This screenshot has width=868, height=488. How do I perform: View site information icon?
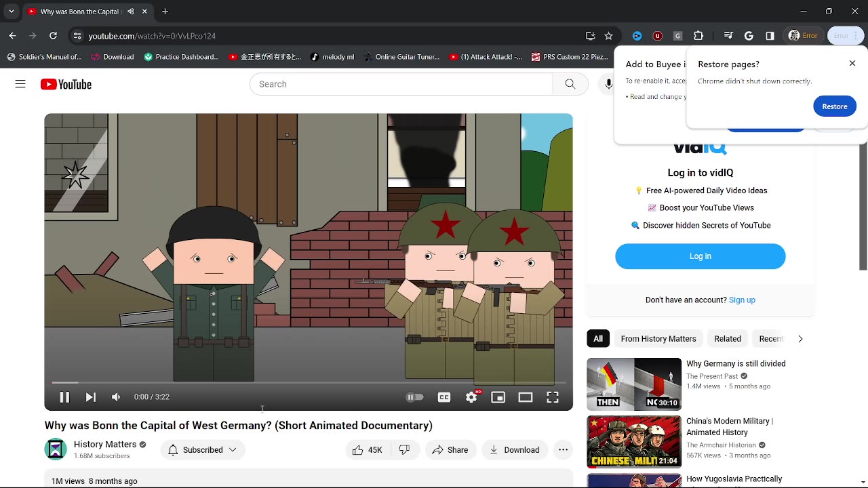(77, 36)
